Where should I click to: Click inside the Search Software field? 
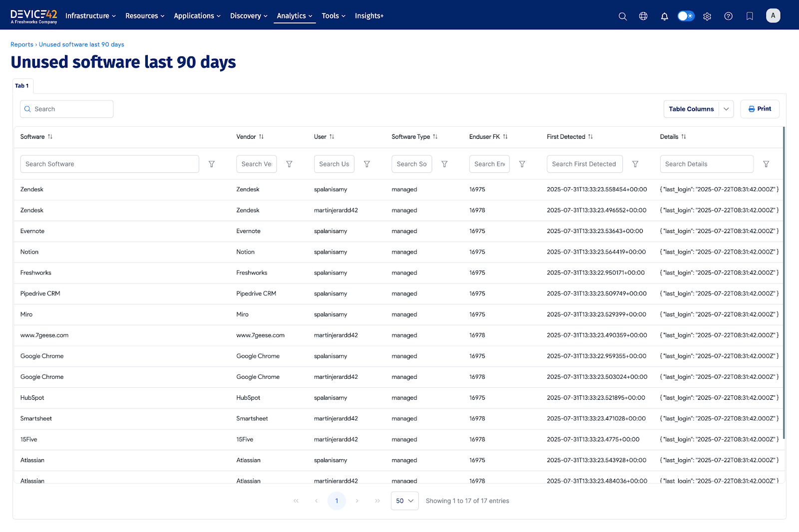point(109,164)
